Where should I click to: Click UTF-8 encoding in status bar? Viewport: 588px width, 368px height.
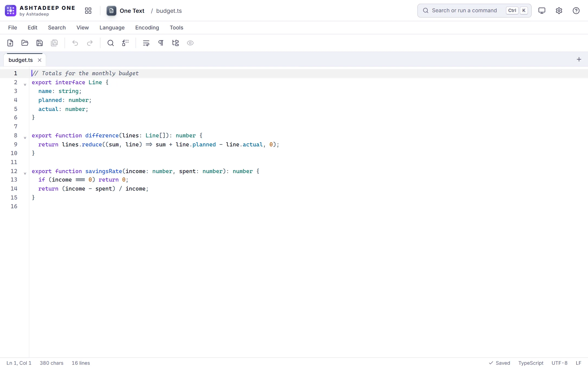(559, 363)
